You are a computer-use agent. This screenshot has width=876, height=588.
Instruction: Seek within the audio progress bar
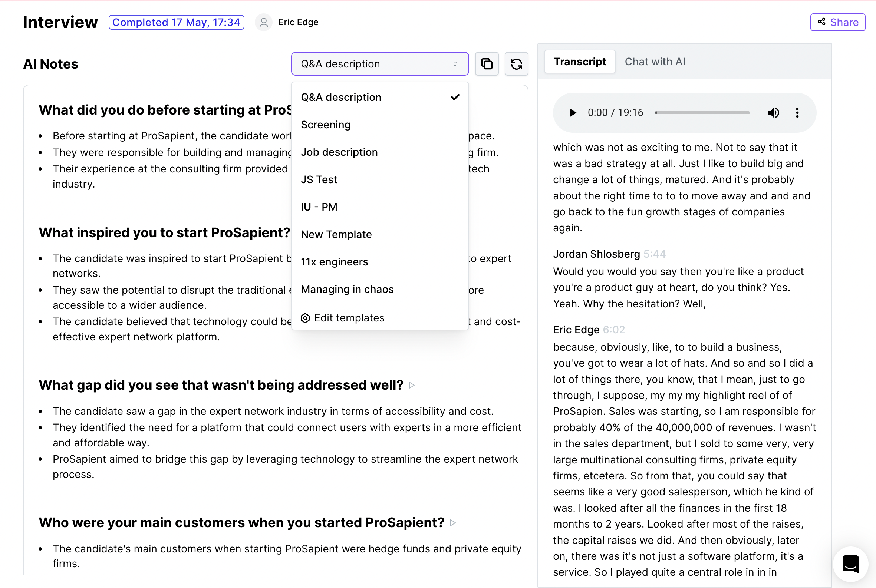click(x=702, y=112)
